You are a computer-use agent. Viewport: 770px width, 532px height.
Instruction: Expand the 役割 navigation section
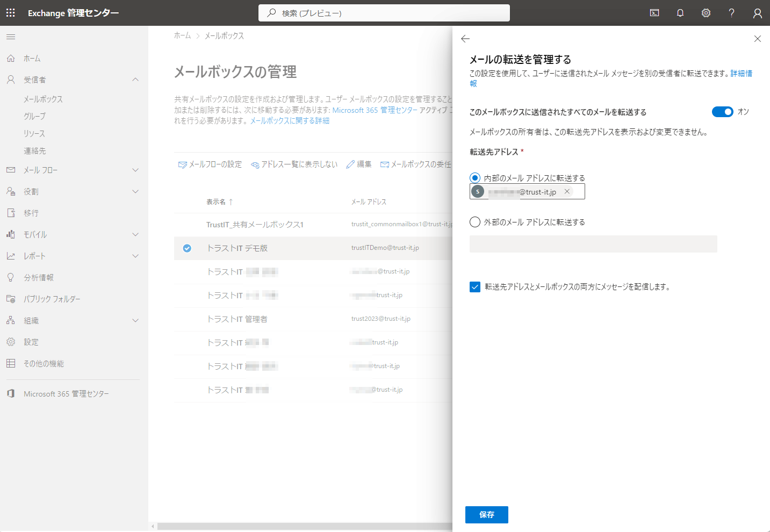(135, 192)
